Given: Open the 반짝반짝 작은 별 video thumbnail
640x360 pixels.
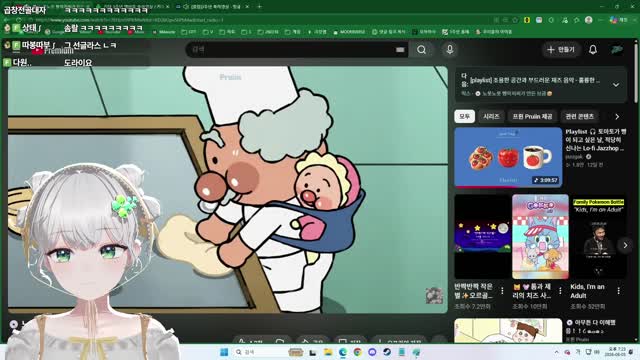Looking at the screenshot, I should point(482,237).
